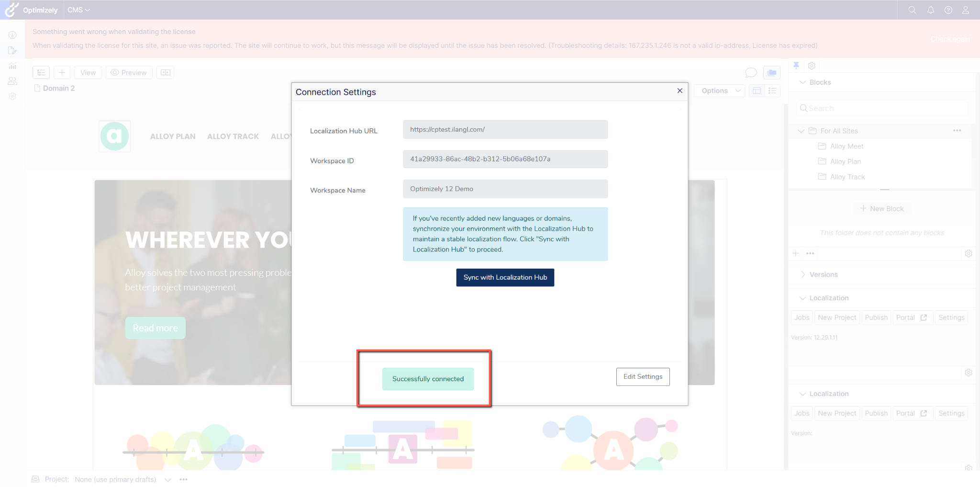
Task: Click the Localization Hub URL field
Action: coord(505,129)
